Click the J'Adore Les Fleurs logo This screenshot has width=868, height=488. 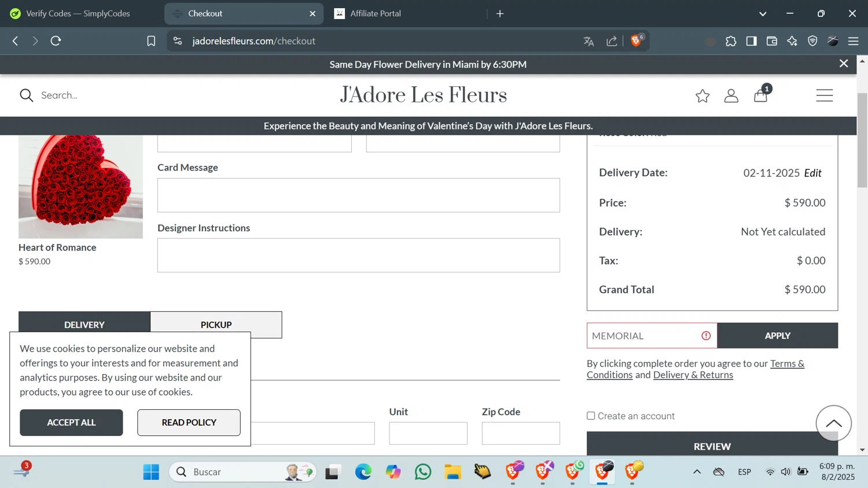pos(423,95)
